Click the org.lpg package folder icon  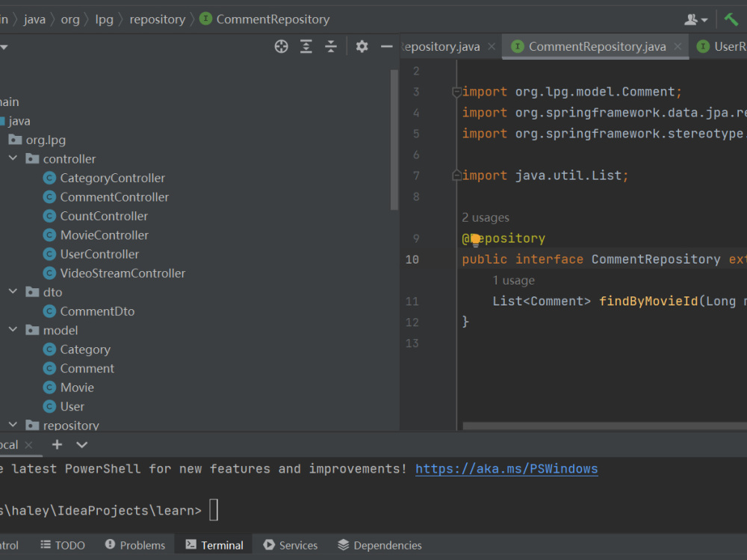(15, 140)
